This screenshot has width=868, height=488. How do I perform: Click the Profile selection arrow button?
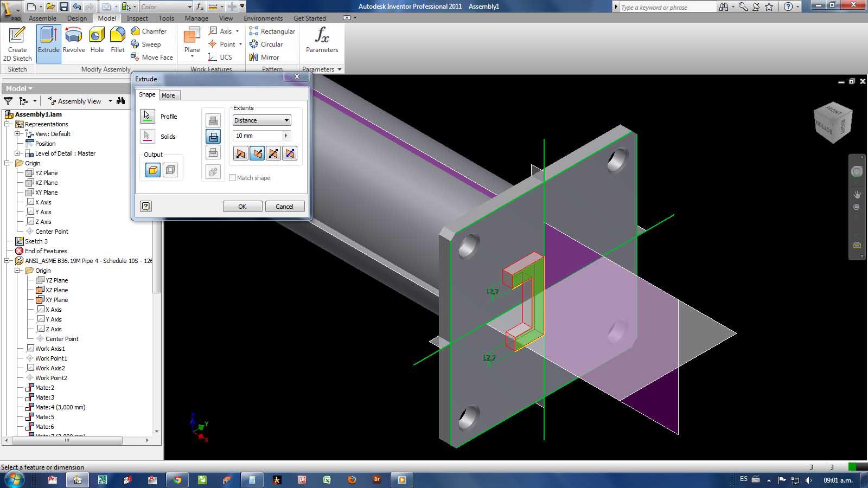coord(147,116)
